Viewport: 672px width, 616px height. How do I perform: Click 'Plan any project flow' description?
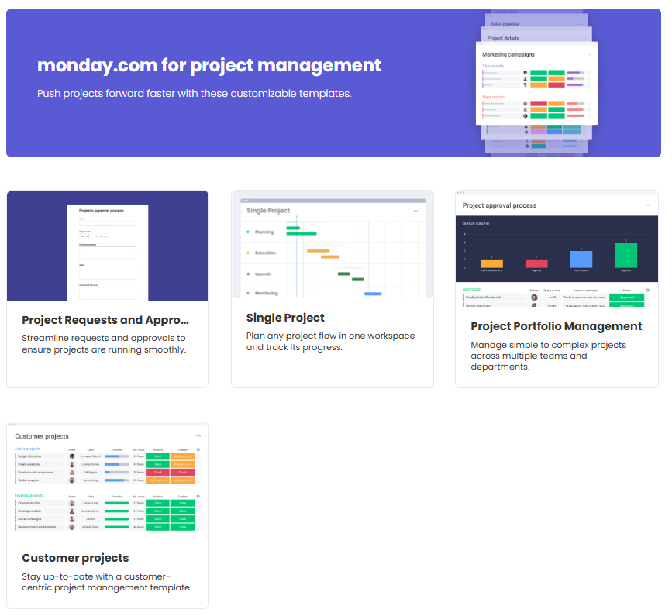[330, 342]
